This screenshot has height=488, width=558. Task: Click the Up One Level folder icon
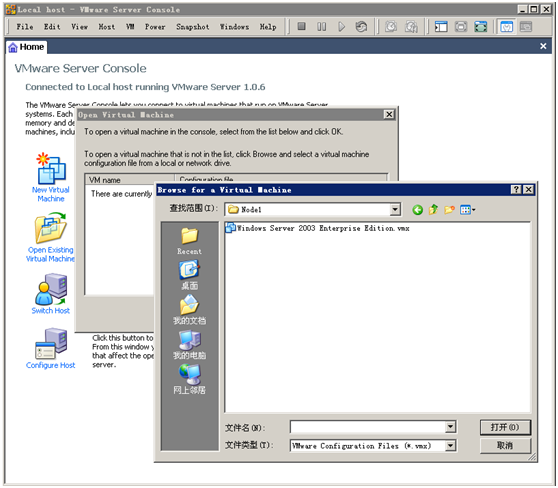coord(433,210)
